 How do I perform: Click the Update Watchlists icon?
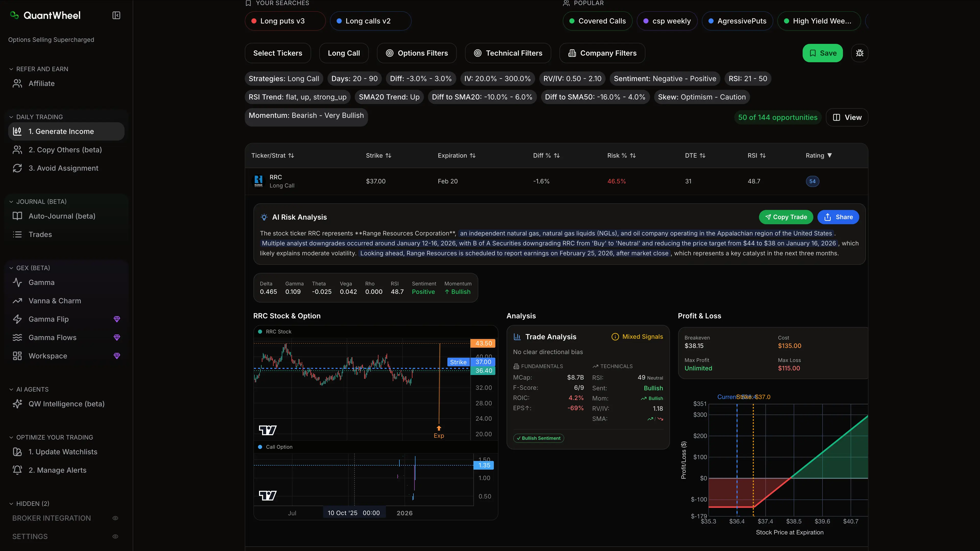tap(17, 452)
